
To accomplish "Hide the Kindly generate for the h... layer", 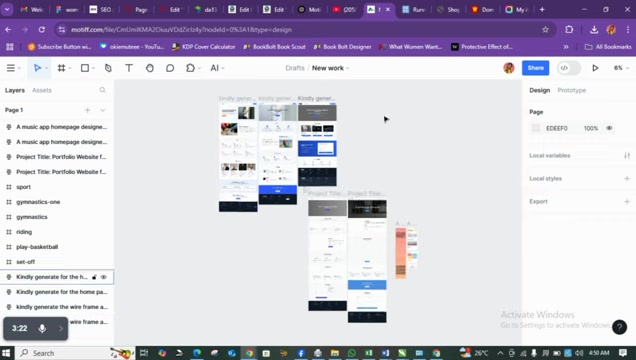I will 104,277.
